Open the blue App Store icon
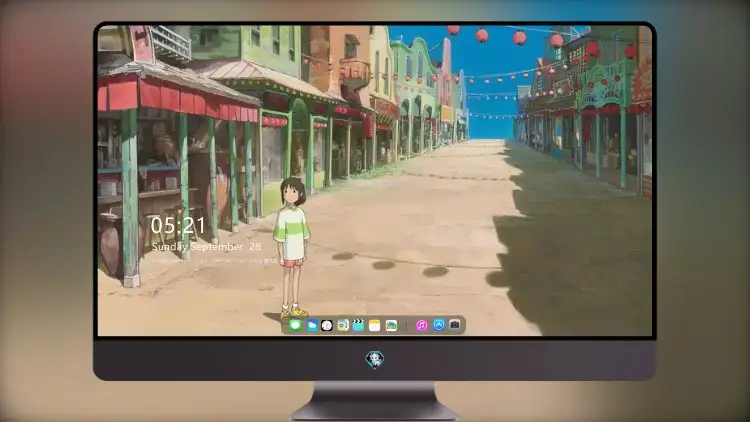The height and width of the screenshot is (422, 750). pyautogui.click(x=439, y=325)
